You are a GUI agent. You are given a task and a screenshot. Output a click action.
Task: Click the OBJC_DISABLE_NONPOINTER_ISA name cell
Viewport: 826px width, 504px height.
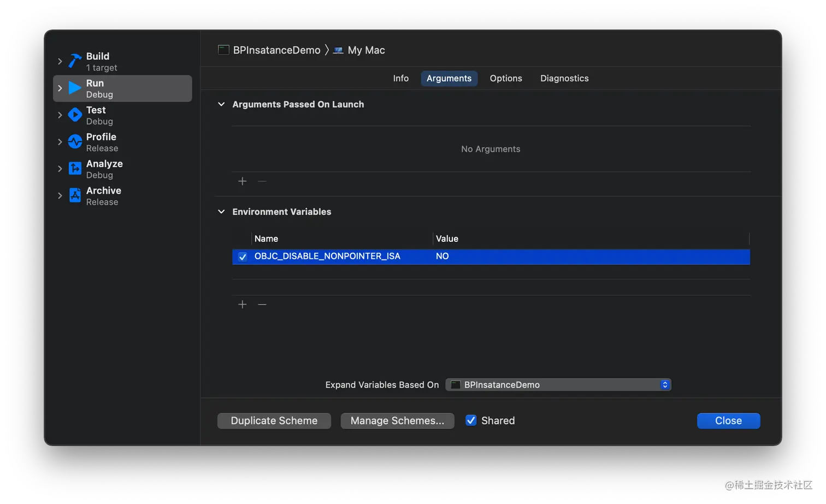click(x=327, y=256)
